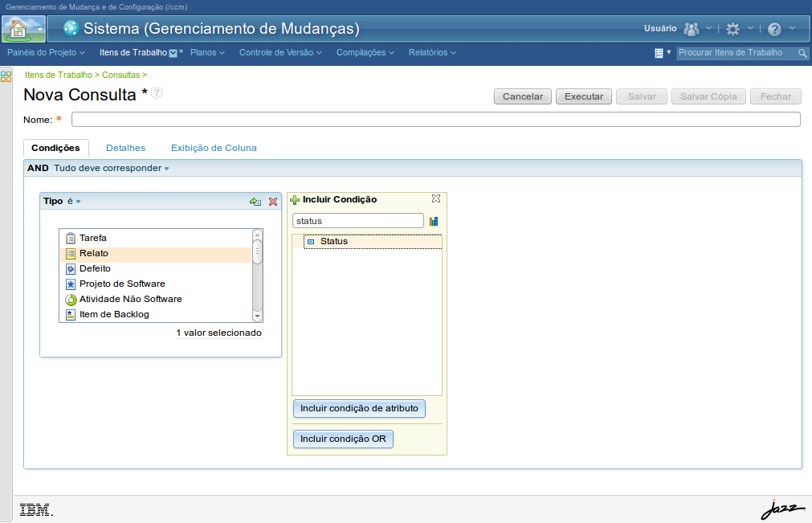Click the Relato type icon
Viewport: 812px width, 523px height.
coord(71,254)
